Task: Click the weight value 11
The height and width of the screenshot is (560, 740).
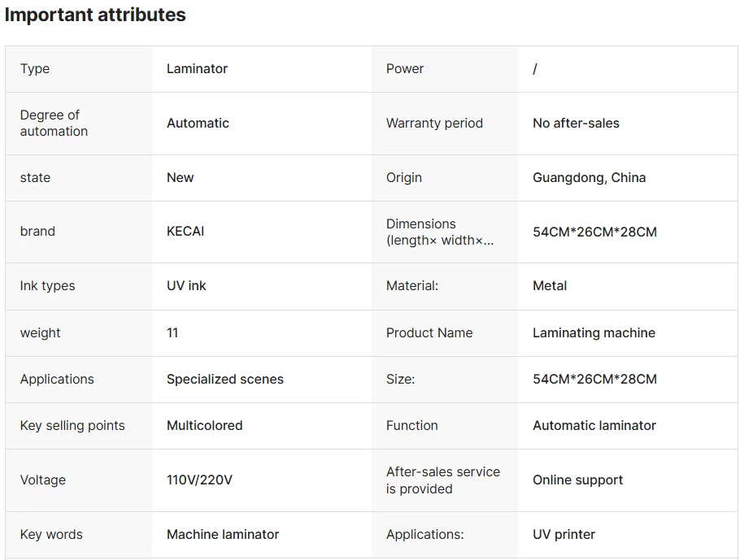Action: coord(172,333)
